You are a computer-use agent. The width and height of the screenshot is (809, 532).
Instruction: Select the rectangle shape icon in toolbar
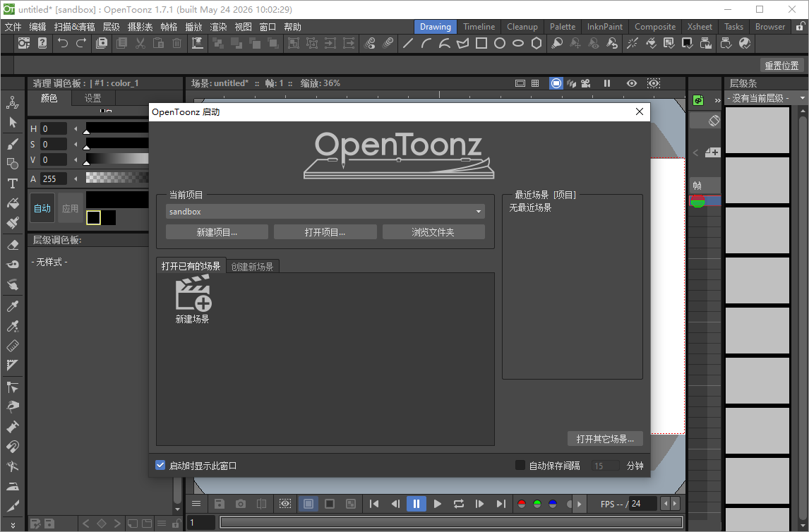481,43
